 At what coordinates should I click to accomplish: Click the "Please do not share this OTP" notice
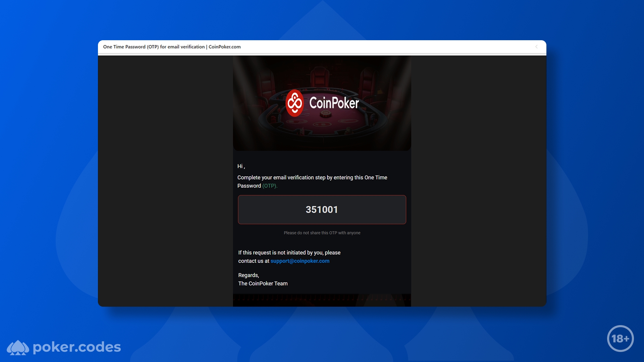pos(322,233)
